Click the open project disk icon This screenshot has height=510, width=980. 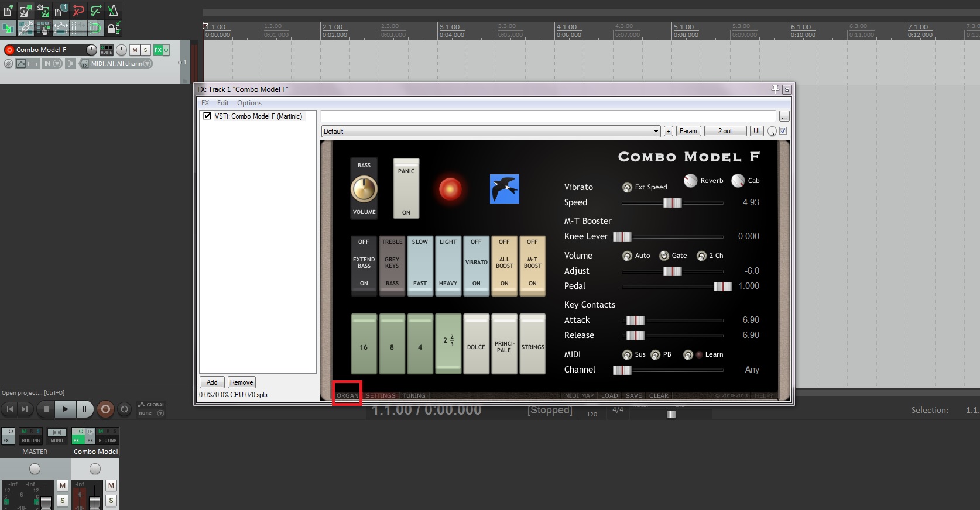point(26,10)
